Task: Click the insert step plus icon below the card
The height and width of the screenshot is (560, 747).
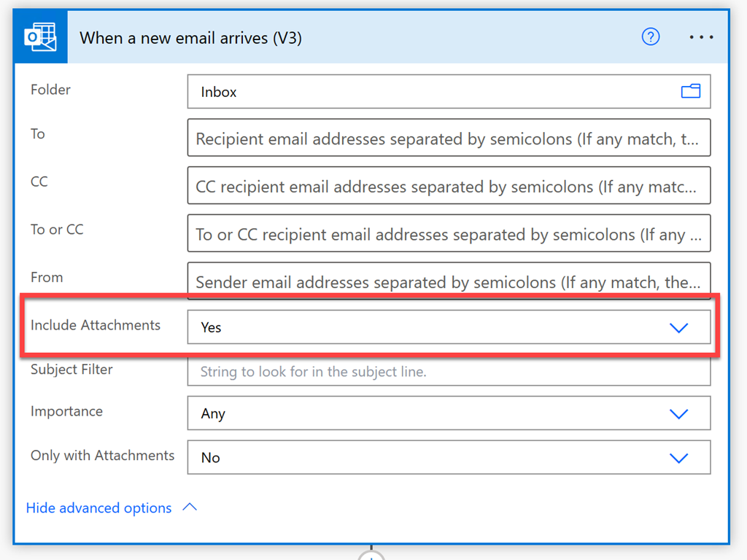Action: click(371, 556)
